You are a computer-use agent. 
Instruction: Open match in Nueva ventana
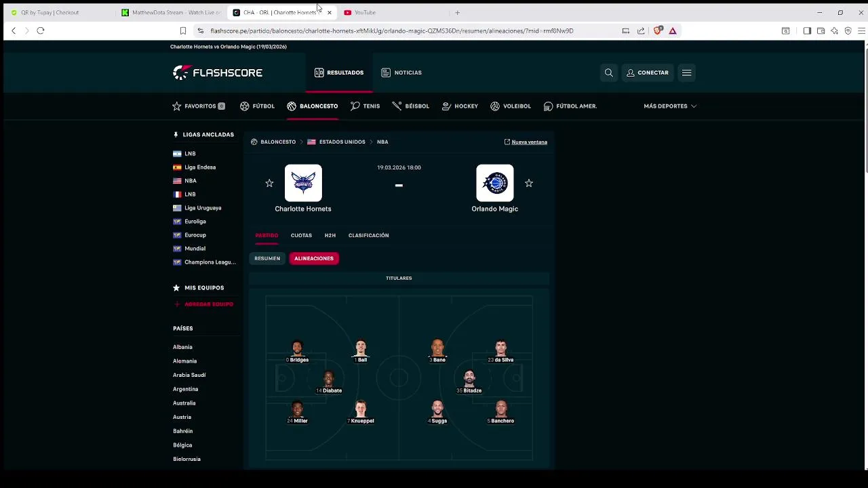pos(526,142)
